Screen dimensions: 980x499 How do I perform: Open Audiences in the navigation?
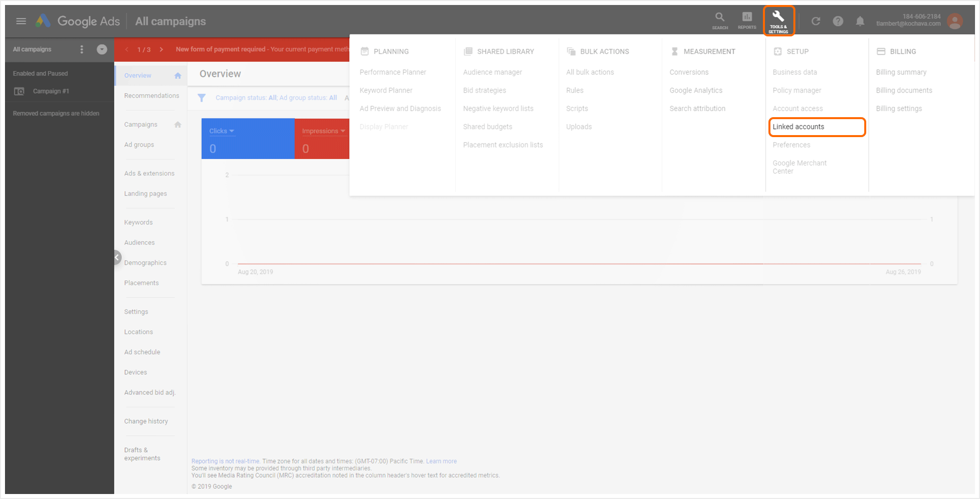click(x=139, y=243)
